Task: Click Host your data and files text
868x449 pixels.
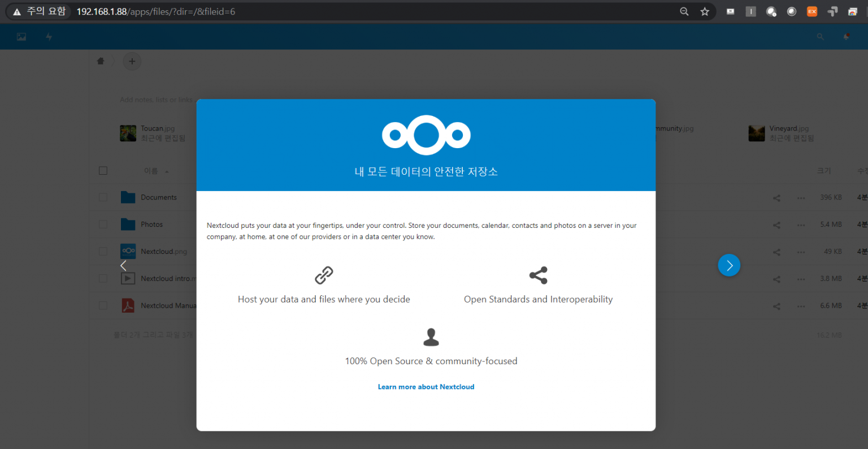Action: click(x=324, y=299)
